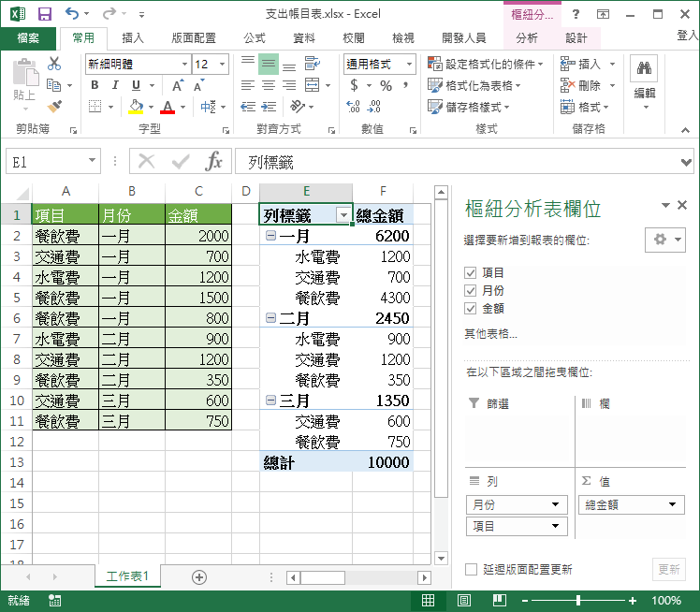The width and height of the screenshot is (700, 612).
Task: Switch to the 版面配置 ribbon tab
Action: coord(194,38)
